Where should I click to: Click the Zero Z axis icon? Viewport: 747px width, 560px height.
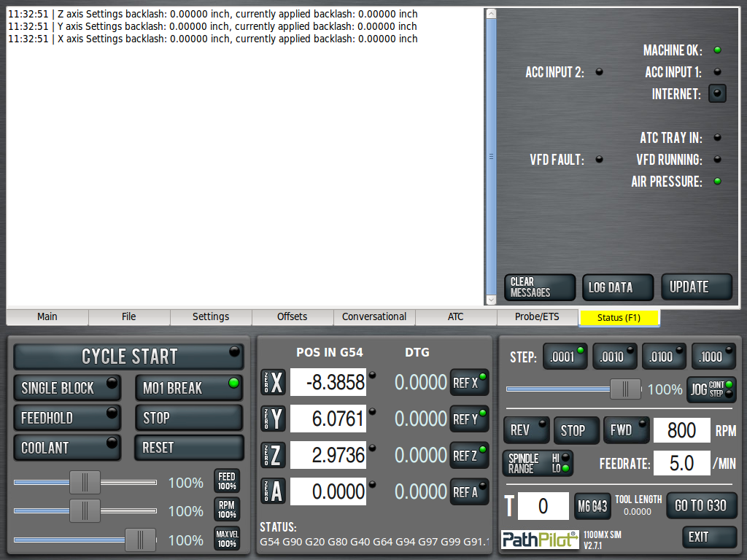[x=274, y=455]
